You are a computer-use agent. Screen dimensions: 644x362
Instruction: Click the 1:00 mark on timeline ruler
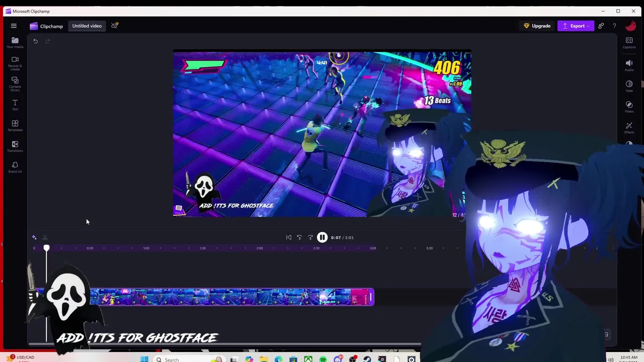(146, 248)
